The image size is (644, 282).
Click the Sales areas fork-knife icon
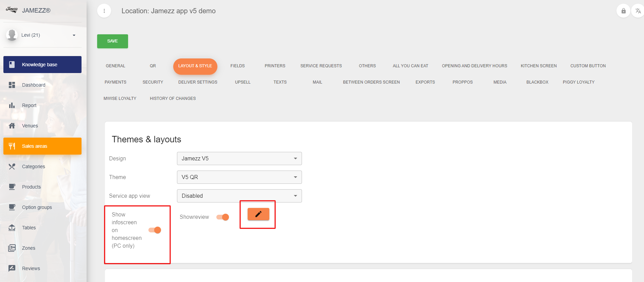pos(12,146)
